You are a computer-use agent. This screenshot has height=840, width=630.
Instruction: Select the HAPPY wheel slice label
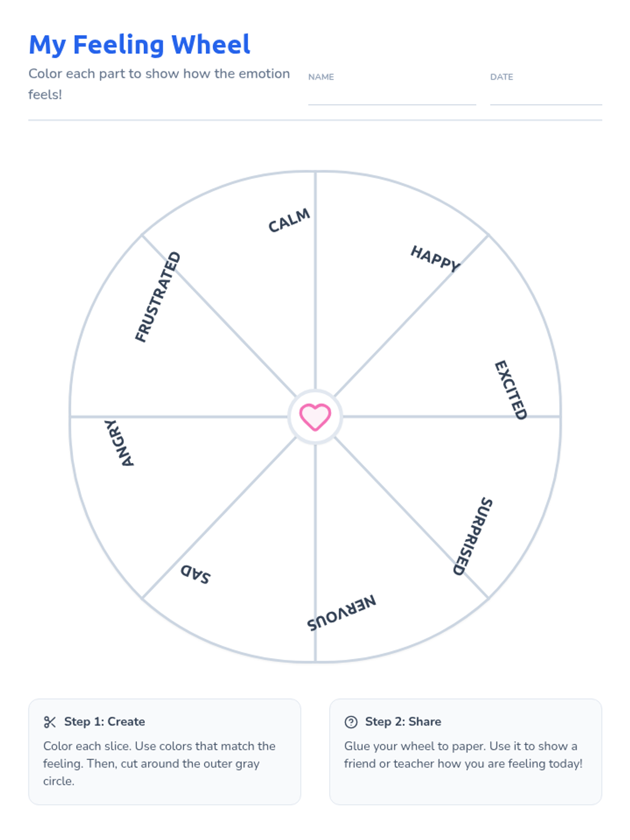point(435,258)
